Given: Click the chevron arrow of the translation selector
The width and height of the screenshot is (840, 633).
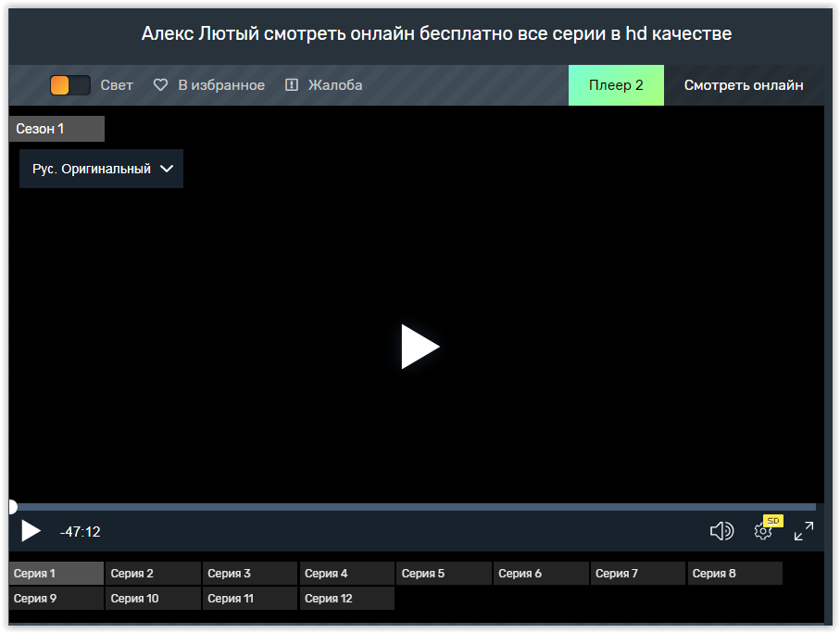Looking at the screenshot, I should coord(167,169).
